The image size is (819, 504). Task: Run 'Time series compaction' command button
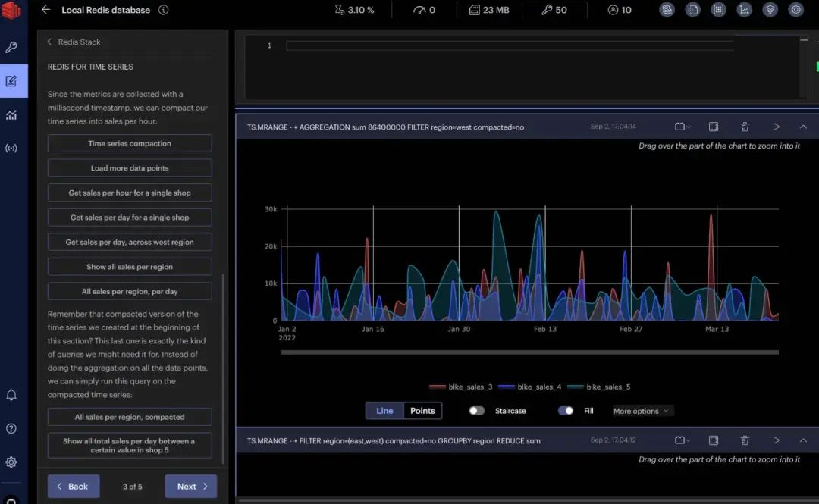click(x=130, y=143)
